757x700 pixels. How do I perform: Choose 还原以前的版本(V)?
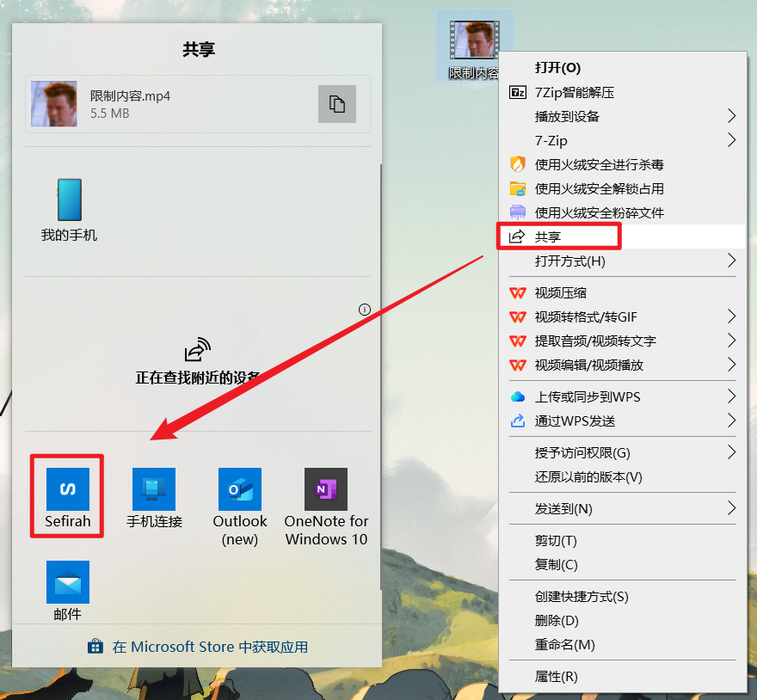[x=622, y=477]
